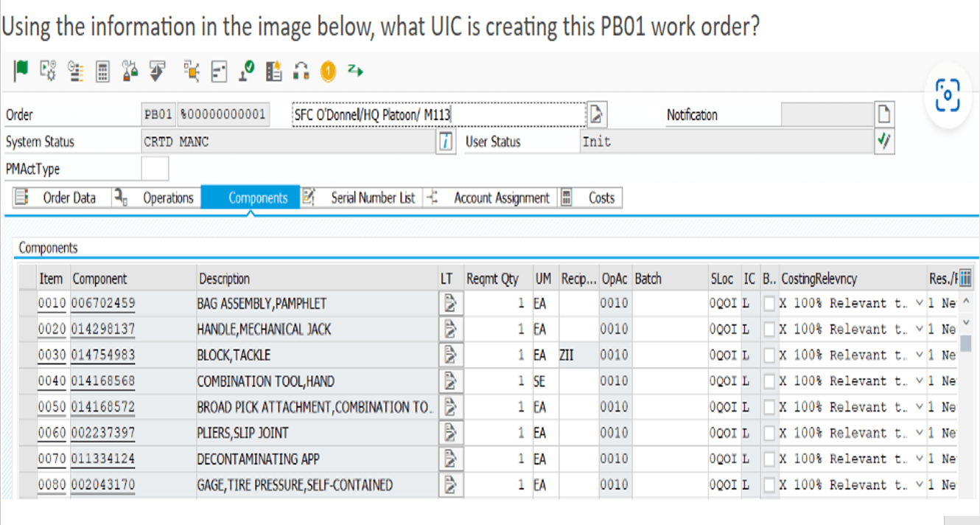Tick the checkbox for BLOCK,TACKLE row

click(x=769, y=355)
